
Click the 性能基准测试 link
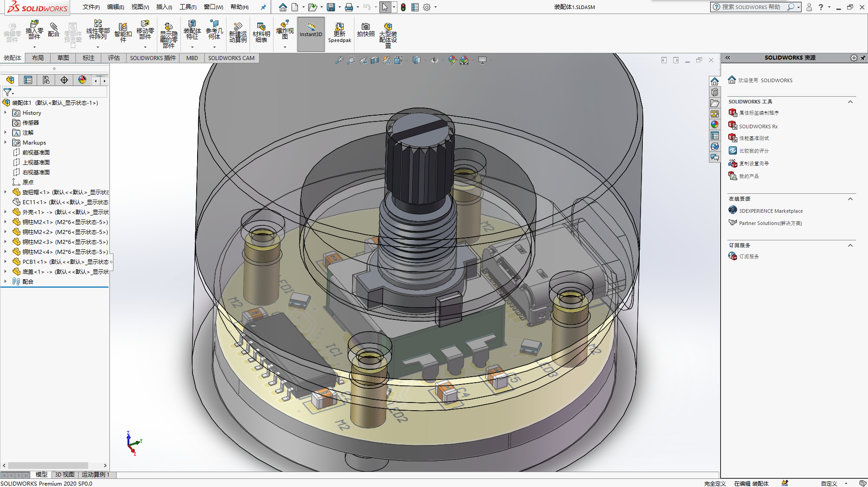click(x=754, y=138)
